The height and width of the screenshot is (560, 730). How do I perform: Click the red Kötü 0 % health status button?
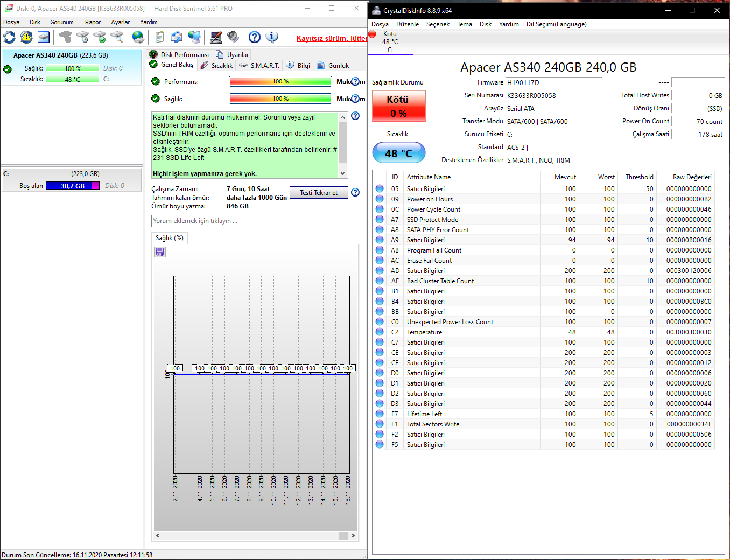point(398,106)
